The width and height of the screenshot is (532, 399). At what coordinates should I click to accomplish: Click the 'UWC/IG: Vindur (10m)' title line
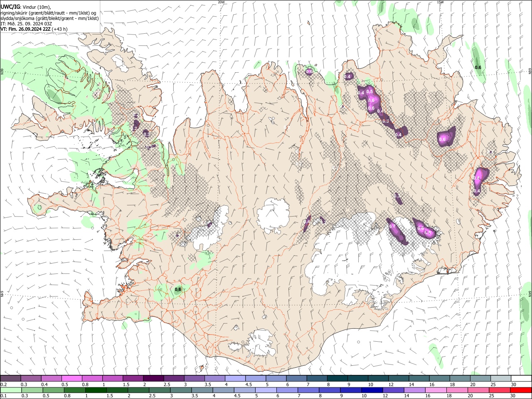(25, 7)
